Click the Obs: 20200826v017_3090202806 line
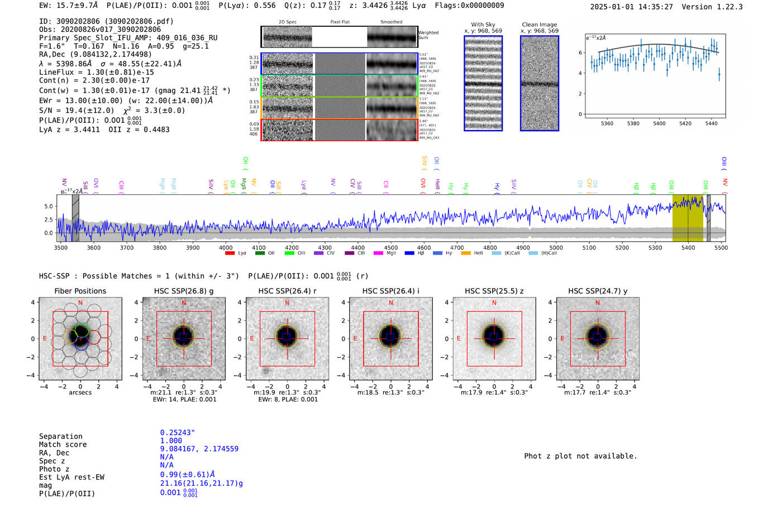 pyautogui.click(x=100, y=30)
